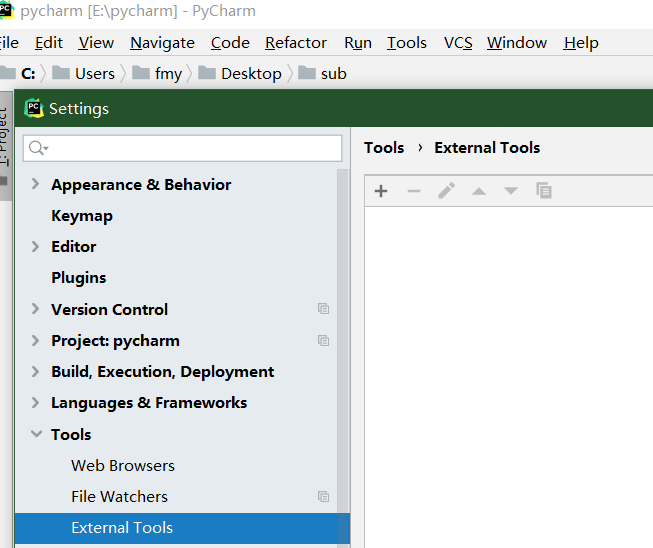This screenshot has width=653, height=548.
Task: Open the Edit menu
Action: click(x=49, y=42)
